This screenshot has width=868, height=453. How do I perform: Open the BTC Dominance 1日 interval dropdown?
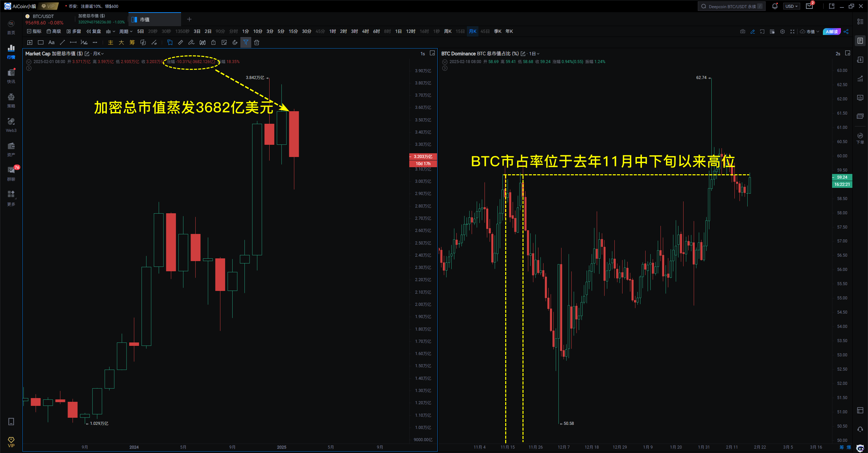pos(534,54)
